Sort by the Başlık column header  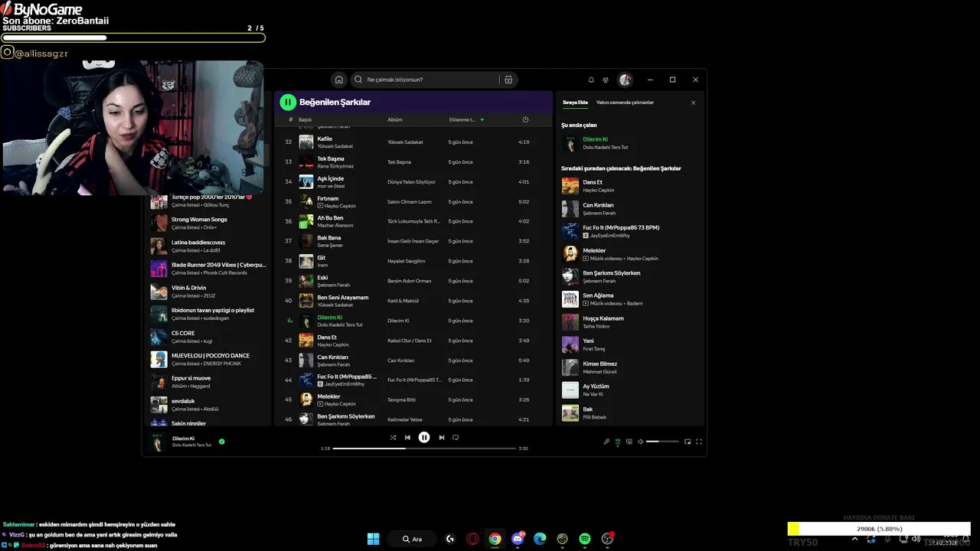pyautogui.click(x=305, y=120)
